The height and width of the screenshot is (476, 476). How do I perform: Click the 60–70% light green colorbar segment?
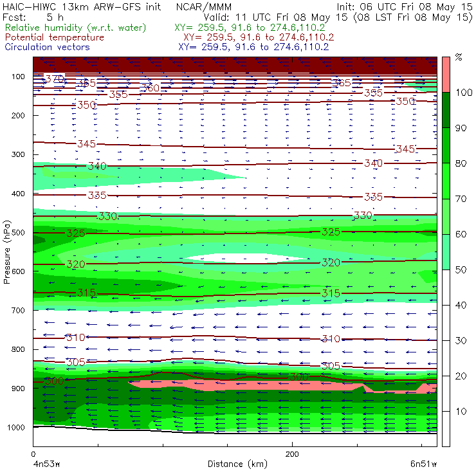[x=446, y=216]
